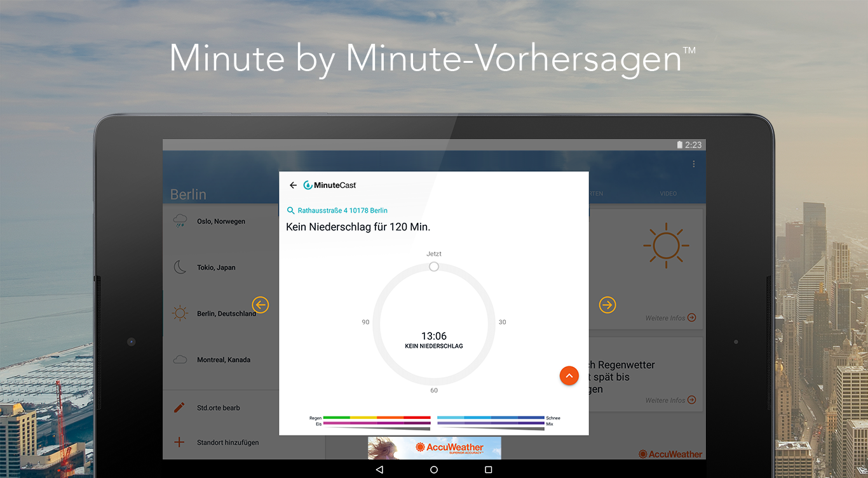Image resolution: width=868 pixels, height=478 pixels.
Task: Switch to the VIDEO tab
Action: pos(668,194)
